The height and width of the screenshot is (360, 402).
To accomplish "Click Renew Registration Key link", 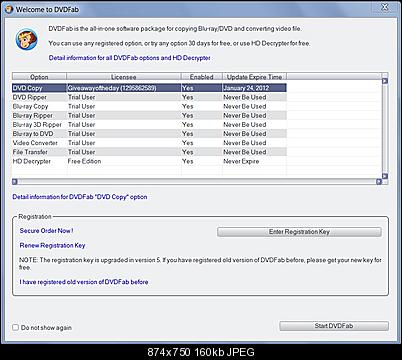I will pos(52,245).
